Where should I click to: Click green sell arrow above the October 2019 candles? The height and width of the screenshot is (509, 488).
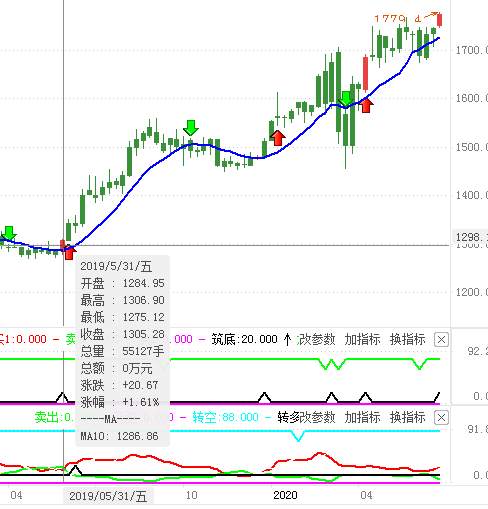click(x=191, y=128)
